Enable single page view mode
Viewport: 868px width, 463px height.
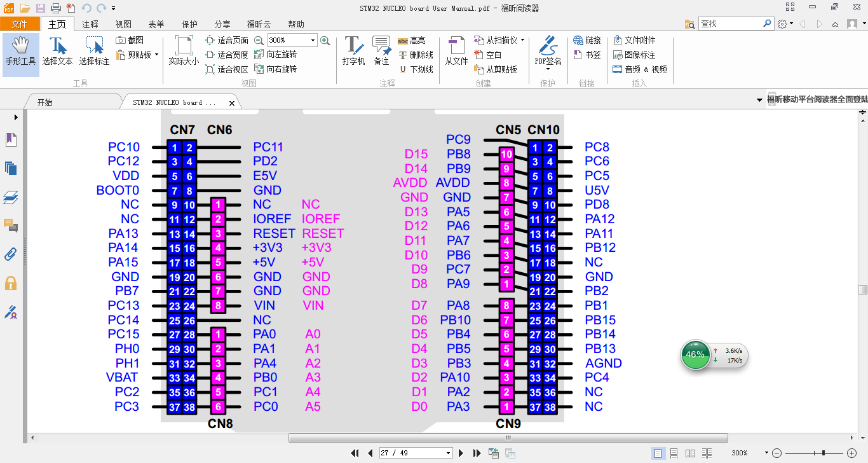pos(658,453)
